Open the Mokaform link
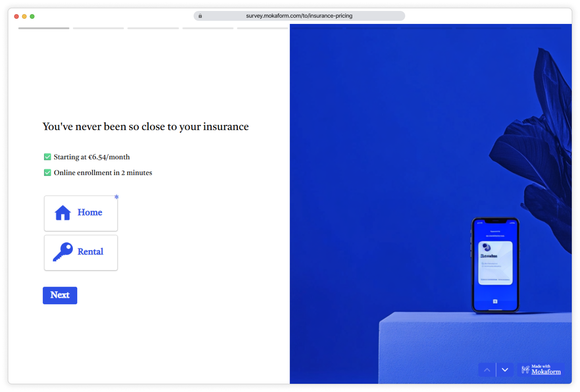The image size is (580, 392). [x=546, y=372]
